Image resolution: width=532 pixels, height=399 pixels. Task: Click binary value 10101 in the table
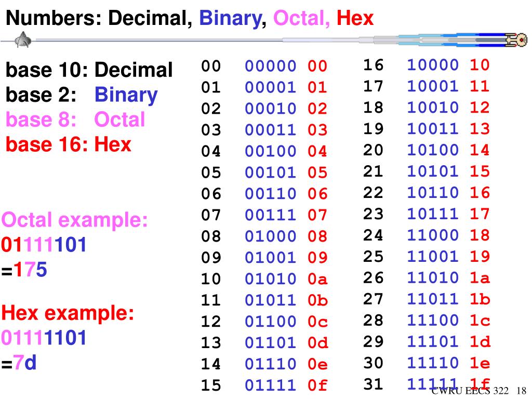tap(433, 171)
